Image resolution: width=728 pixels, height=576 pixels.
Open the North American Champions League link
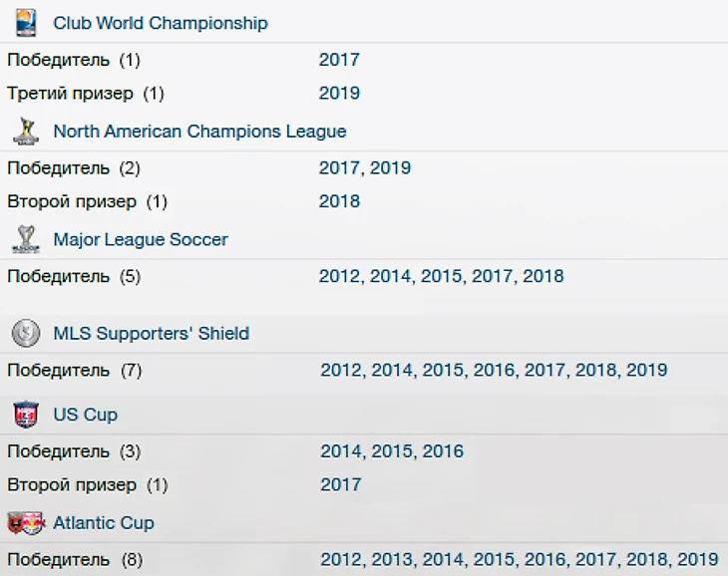(x=199, y=132)
